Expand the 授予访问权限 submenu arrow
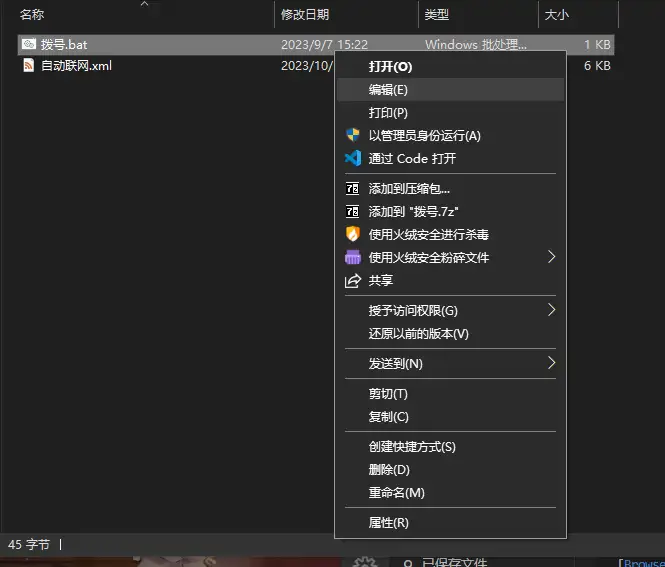This screenshot has width=665, height=567. click(x=551, y=310)
